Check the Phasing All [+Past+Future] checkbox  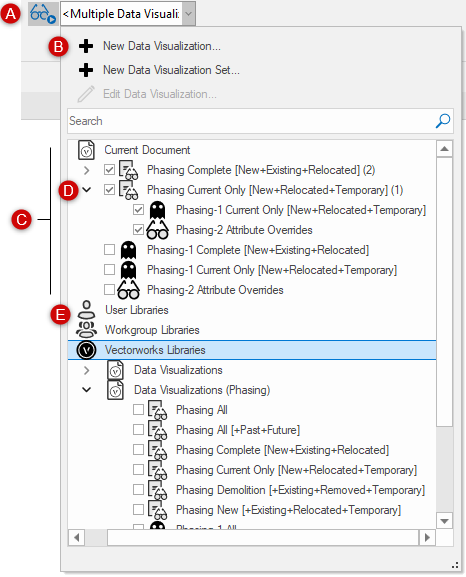[138, 430]
